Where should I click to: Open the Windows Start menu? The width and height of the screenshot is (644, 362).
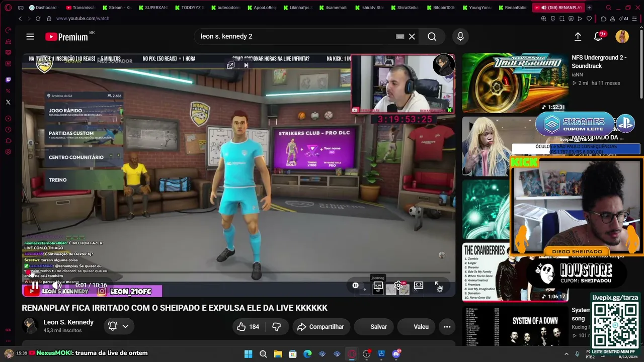coord(248,354)
